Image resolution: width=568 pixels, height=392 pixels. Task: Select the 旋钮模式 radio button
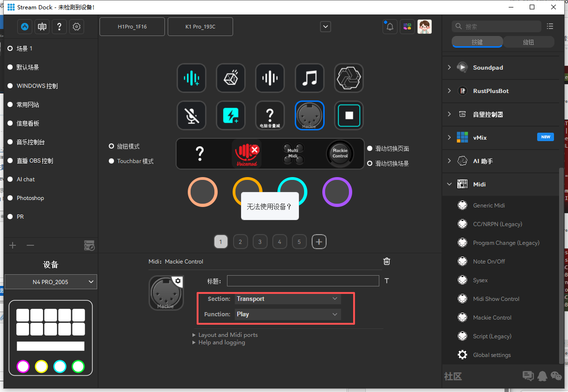(x=112, y=146)
